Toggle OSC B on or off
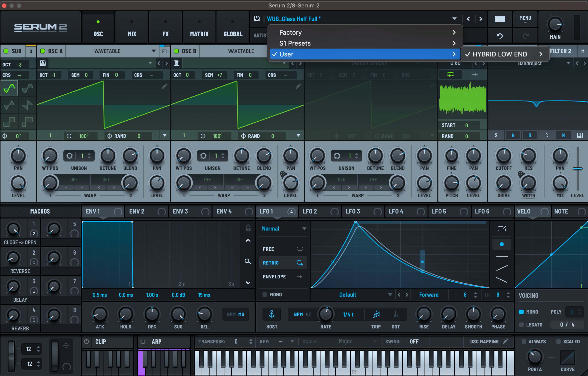Image resolution: width=588 pixels, height=376 pixels. point(176,51)
